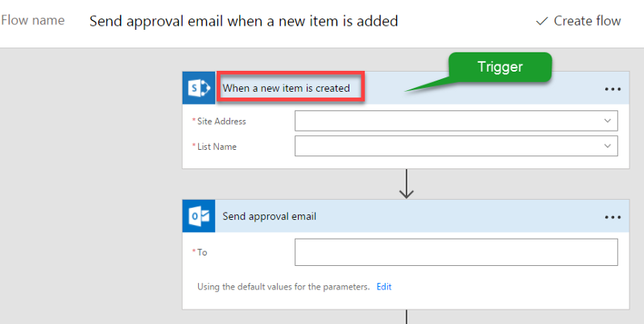Open the ellipsis menu on the trigger card

tap(613, 89)
